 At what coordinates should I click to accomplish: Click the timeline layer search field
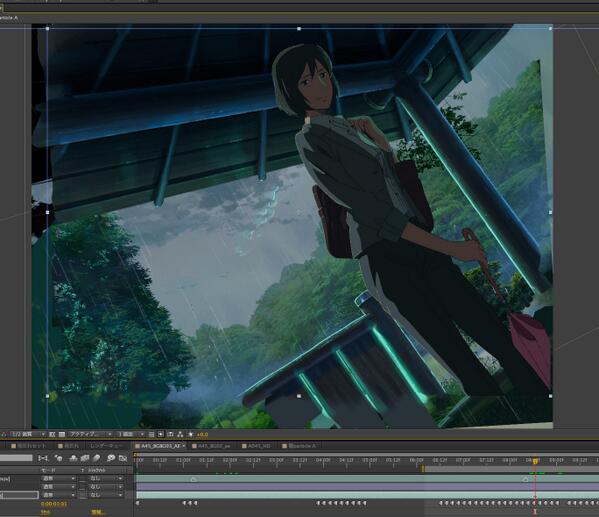coord(16,458)
